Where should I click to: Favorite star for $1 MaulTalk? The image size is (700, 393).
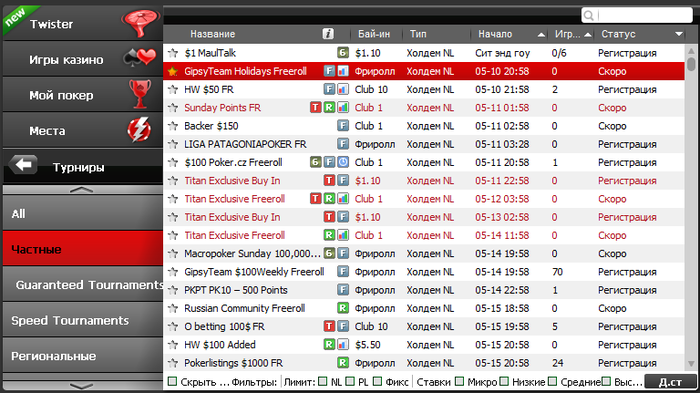pyautogui.click(x=173, y=53)
